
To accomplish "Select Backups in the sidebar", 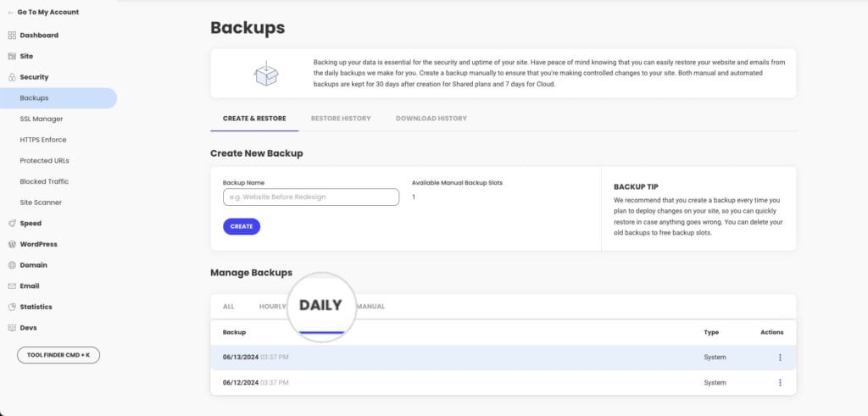I will coord(58,98).
